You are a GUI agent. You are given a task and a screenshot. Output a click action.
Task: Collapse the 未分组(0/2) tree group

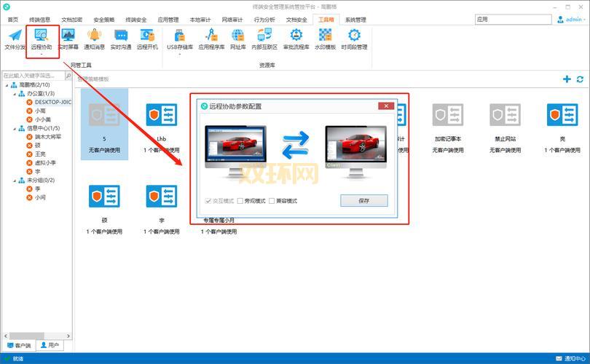point(14,180)
